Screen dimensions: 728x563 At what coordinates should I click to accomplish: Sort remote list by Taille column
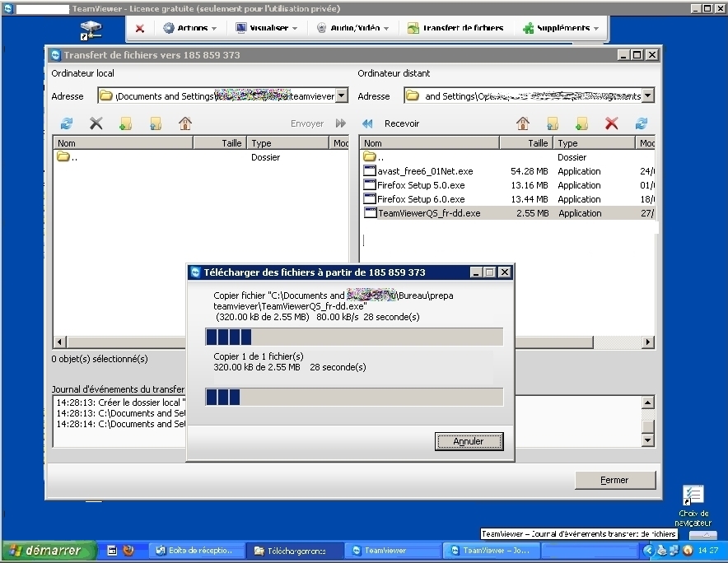(526, 143)
